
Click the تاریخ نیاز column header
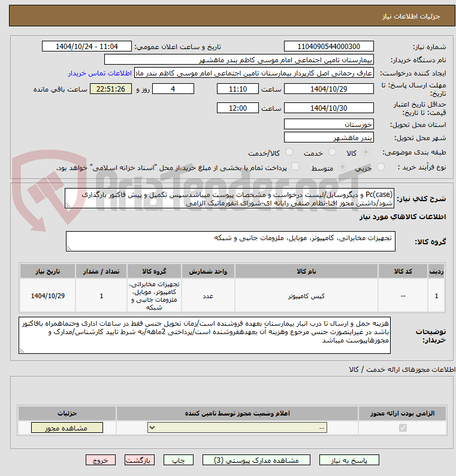coord(48,271)
